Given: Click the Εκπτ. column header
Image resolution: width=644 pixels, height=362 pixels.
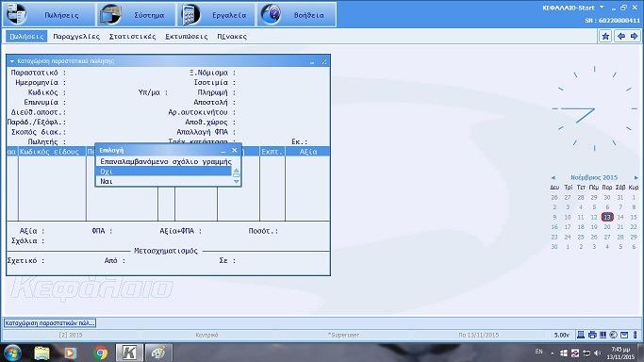Looking at the screenshot, I should [272, 152].
